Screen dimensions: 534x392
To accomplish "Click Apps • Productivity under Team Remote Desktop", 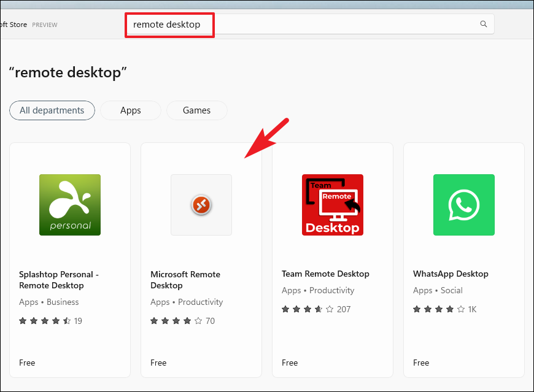I will 318,291.
